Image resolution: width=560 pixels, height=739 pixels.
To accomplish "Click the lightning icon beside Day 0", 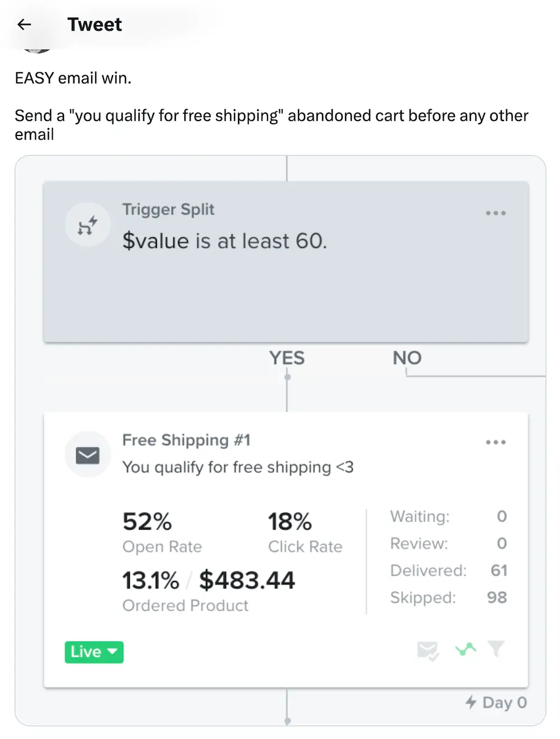I will 471,702.
